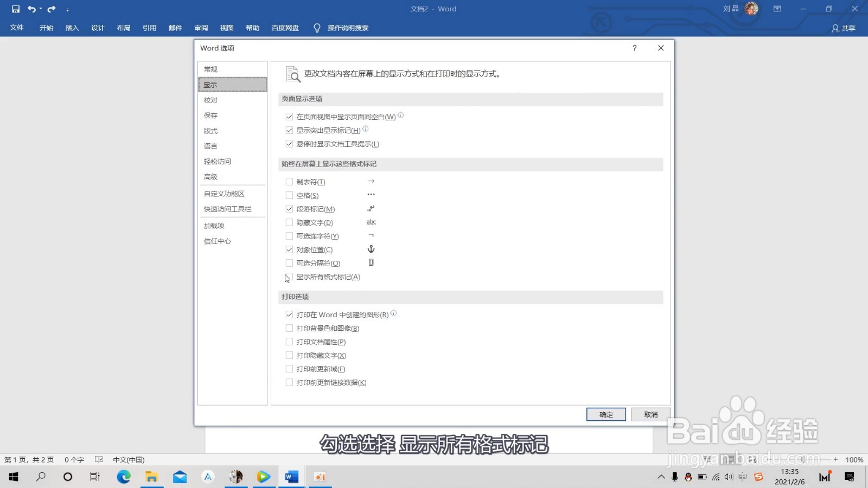Screen dimensions: 868x488
Task: Open the customize quick access toolbar arrow
Action: point(67,10)
